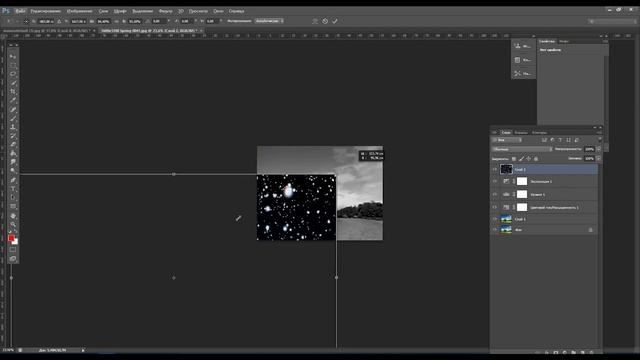640x360 pixels.
Task: Select the Dodge tool
Action: point(13,171)
